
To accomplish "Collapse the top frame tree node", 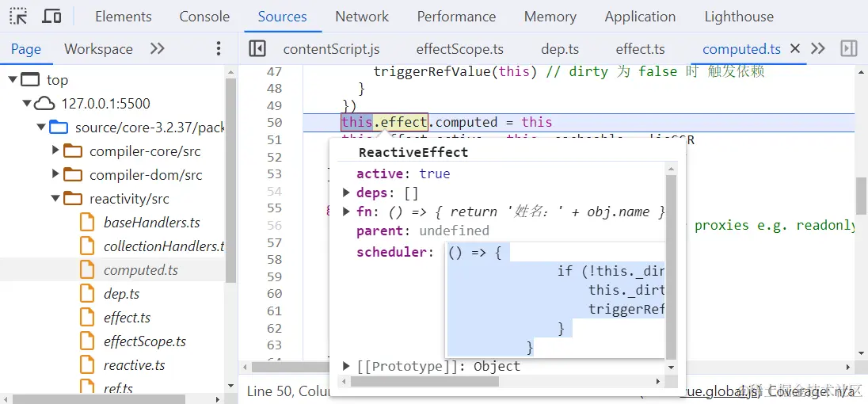I will point(12,80).
